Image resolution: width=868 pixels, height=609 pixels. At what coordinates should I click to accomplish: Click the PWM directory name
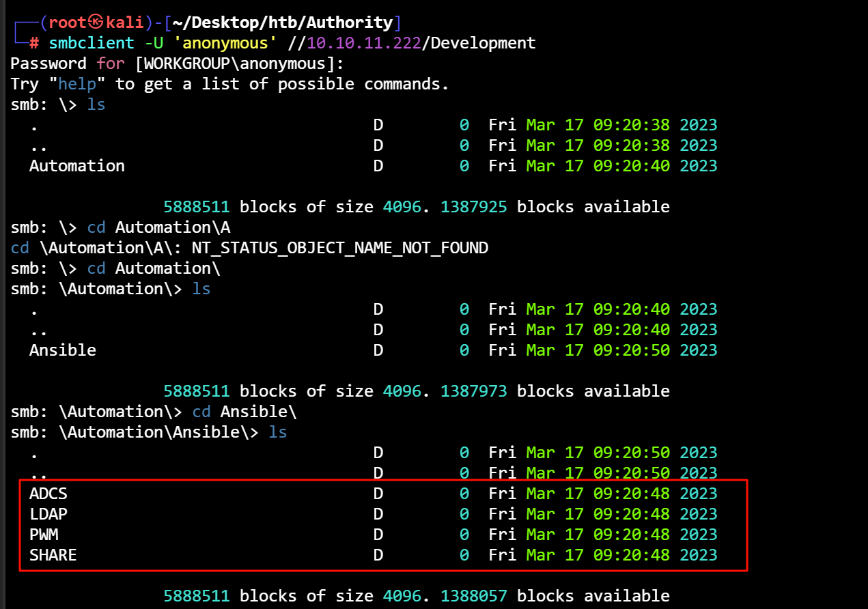point(44,535)
